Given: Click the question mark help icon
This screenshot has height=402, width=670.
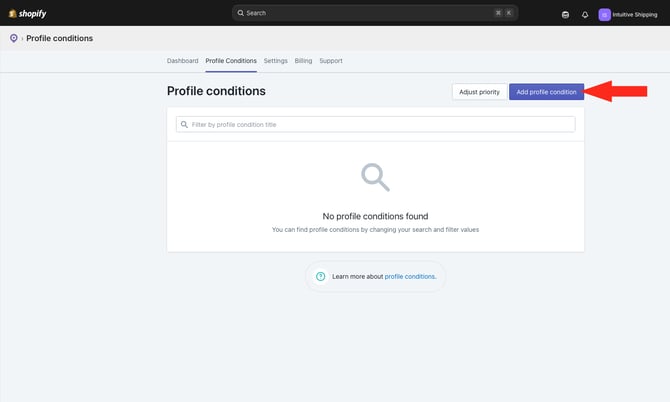Looking at the screenshot, I should click(x=320, y=276).
